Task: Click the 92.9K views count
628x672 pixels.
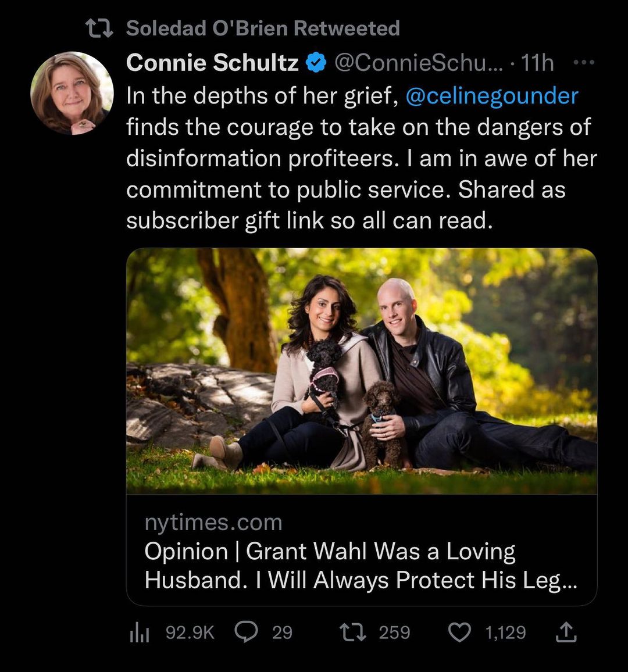Action: tap(190, 632)
